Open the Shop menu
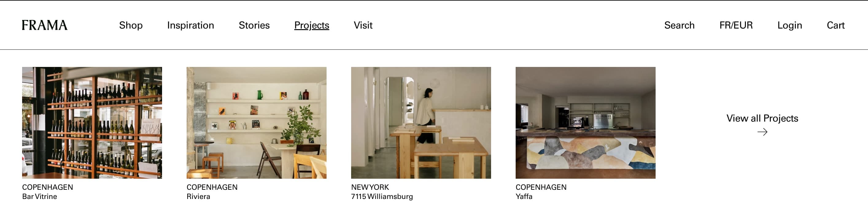The width and height of the screenshot is (868, 218). [131, 25]
